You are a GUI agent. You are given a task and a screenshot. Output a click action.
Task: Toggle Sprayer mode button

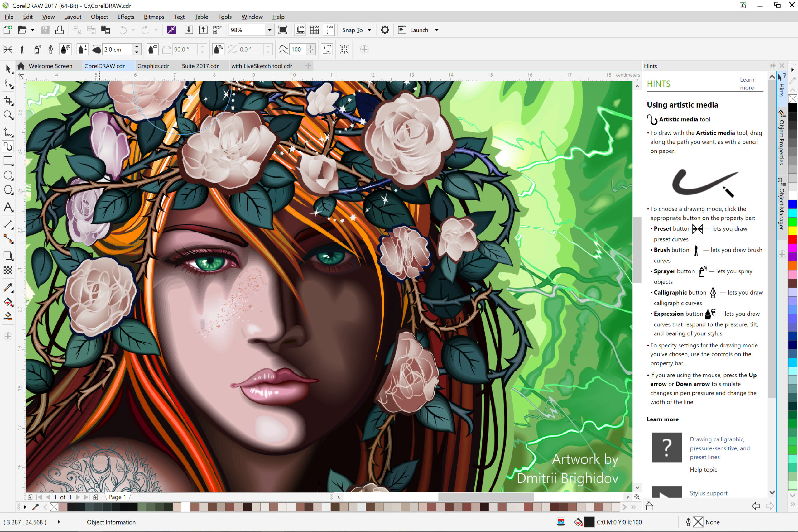click(x=37, y=50)
